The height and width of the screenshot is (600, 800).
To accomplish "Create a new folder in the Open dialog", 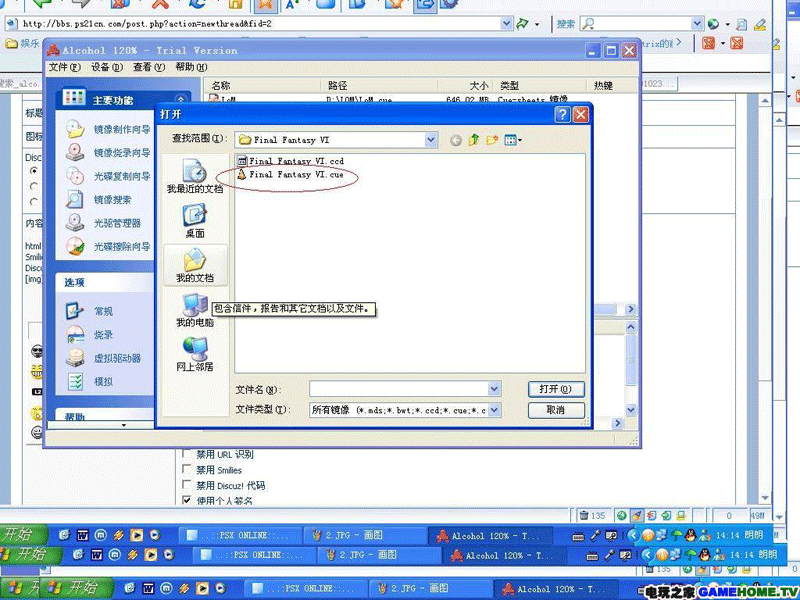I will point(492,140).
